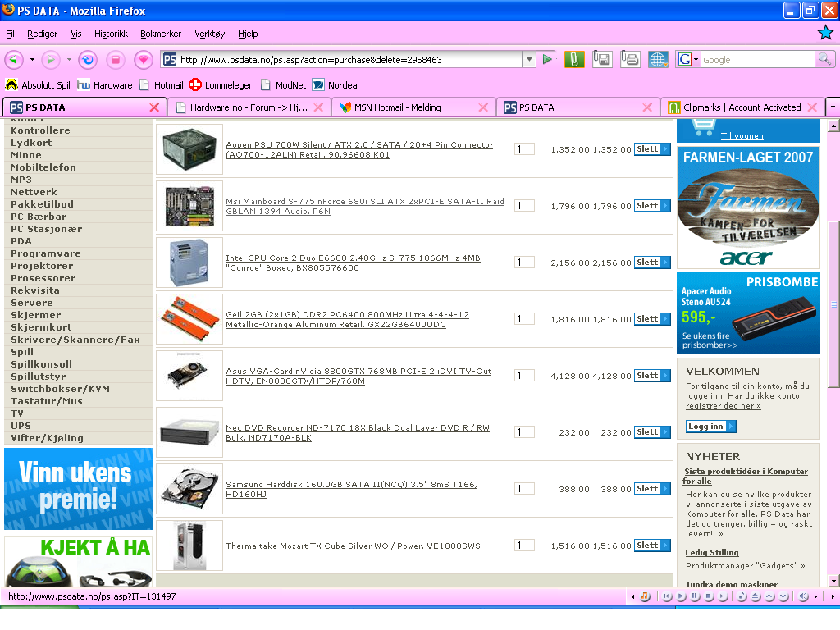
Task: Click the page vertical scrollbar down arrow
Action: click(x=833, y=581)
